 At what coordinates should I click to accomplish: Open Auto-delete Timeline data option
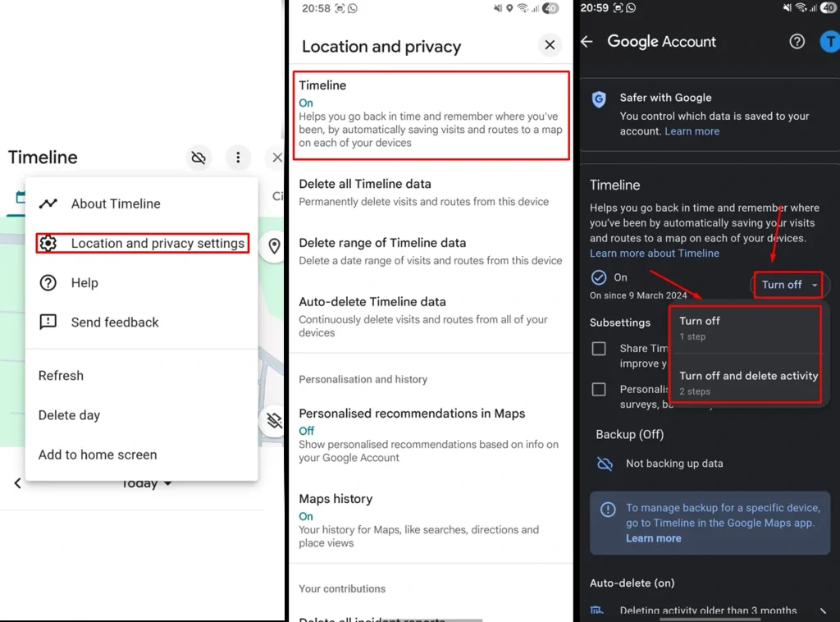point(431,317)
